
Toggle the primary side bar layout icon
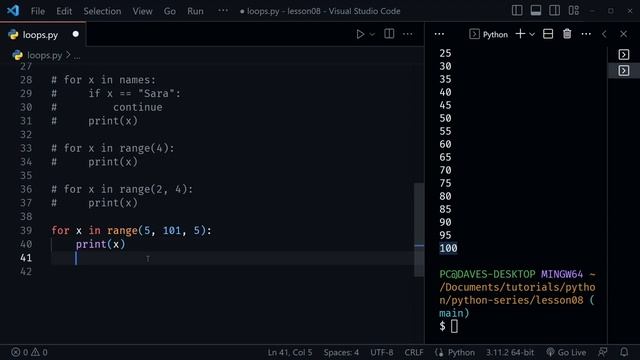(517, 11)
